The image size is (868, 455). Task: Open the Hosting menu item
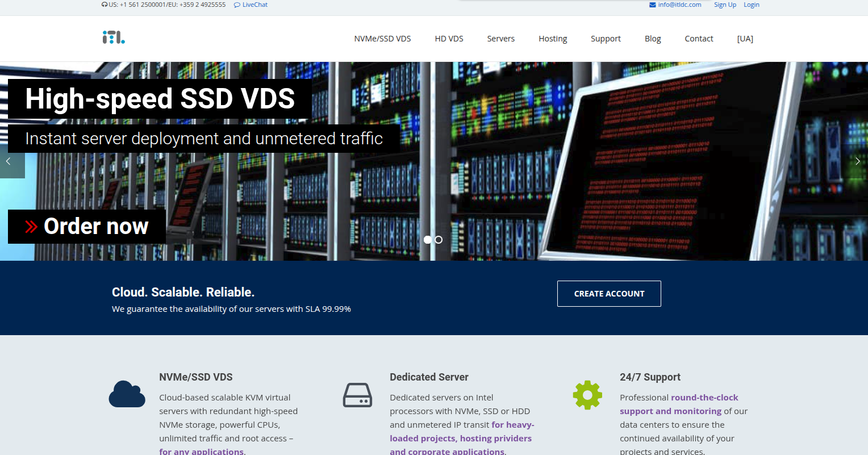553,39
